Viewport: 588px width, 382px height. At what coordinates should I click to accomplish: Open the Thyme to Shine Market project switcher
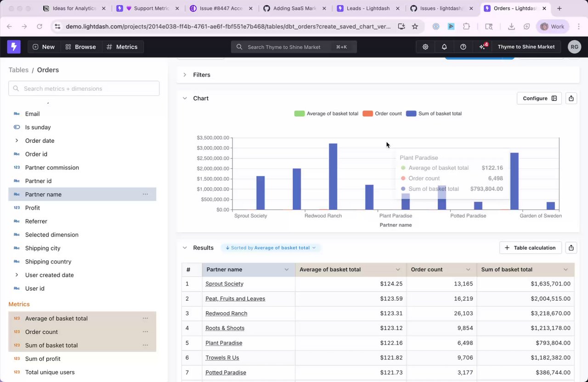click(526, 47)
